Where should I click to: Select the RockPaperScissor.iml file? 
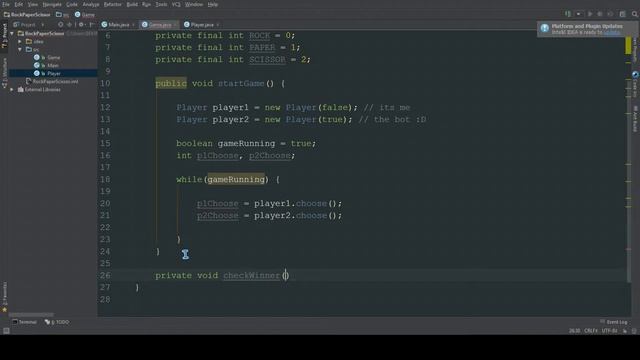coord(53,81)
